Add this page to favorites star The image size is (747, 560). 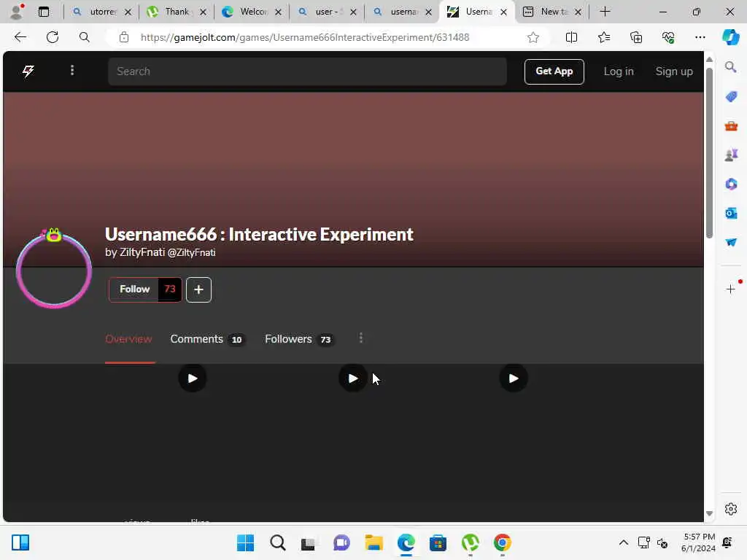[533, 37]
